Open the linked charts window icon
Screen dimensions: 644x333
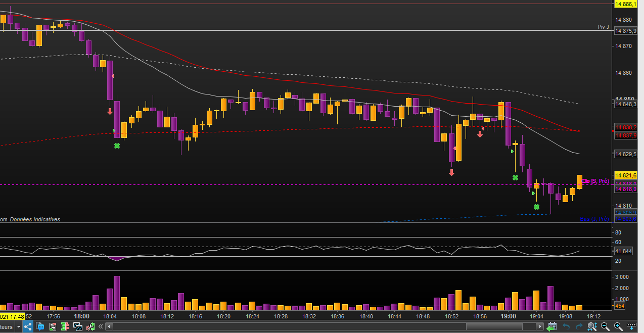(x=78, y=326)
